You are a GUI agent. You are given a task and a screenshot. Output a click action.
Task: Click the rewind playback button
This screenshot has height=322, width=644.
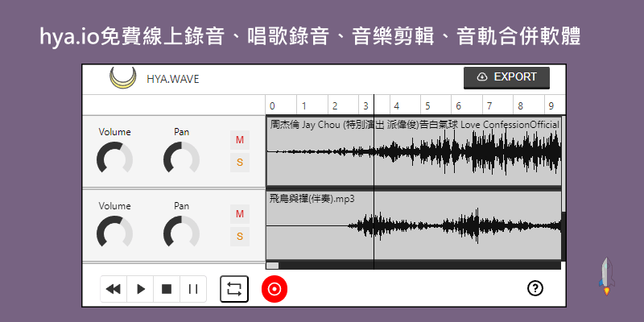pos(114,288)
